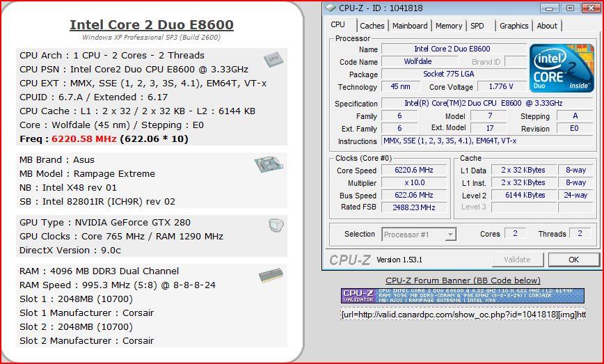Click the Stepping value A
Viewport: 604px width, 364px height.
pos(574,116)
